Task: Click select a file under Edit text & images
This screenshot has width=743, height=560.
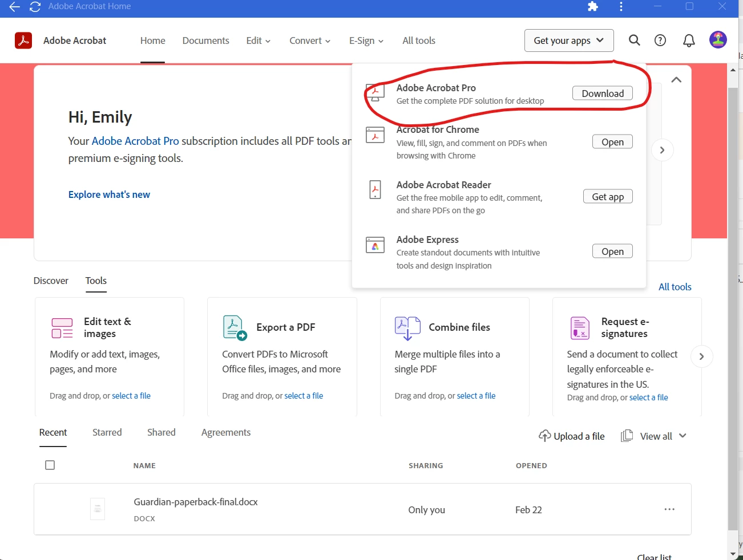Action: click(131, 396)
